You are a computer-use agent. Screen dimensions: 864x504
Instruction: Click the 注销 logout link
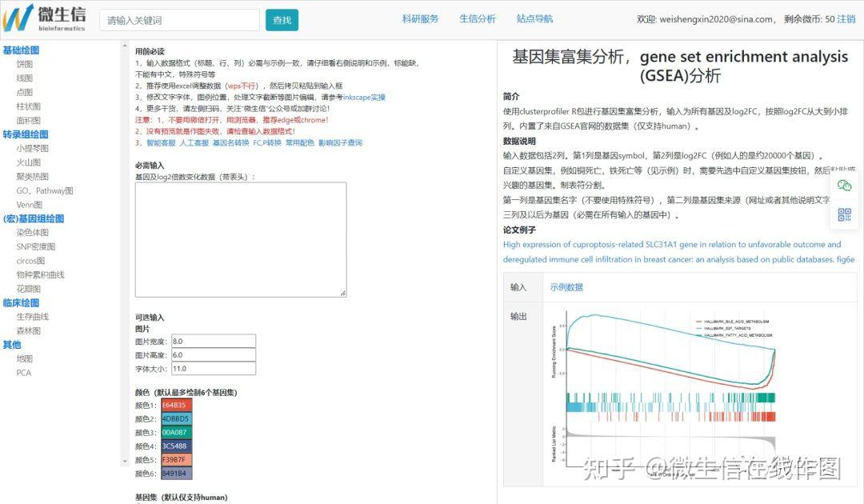[x=848, y=18]
